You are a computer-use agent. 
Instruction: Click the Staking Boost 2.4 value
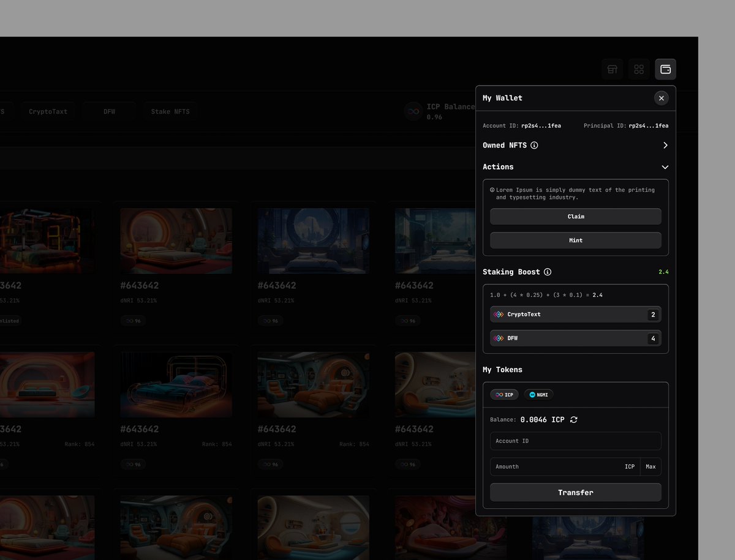point(663,272)
